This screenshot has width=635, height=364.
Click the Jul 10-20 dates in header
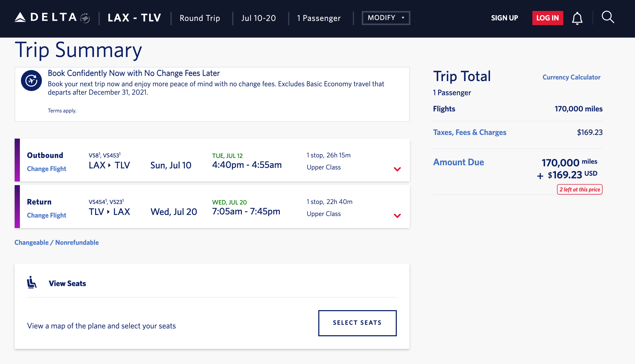[259, 18]
